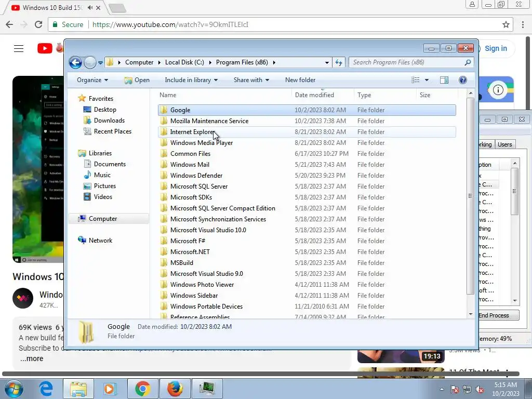Expand the address bar history dropdown
The image size is (532, 399).
pyautogui.click(x=327, y=63)
